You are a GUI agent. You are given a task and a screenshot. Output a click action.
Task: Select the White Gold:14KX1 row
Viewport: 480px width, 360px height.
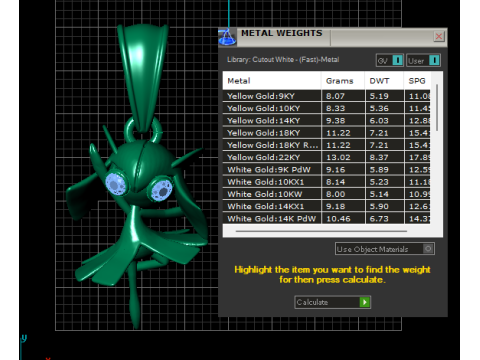[x=326, y=207]
